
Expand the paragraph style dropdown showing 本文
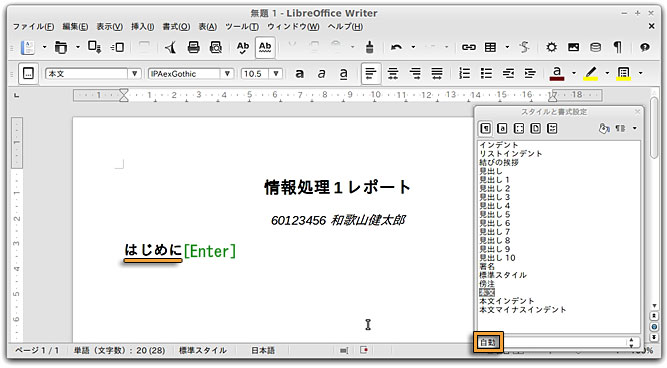tap(134, 74)
